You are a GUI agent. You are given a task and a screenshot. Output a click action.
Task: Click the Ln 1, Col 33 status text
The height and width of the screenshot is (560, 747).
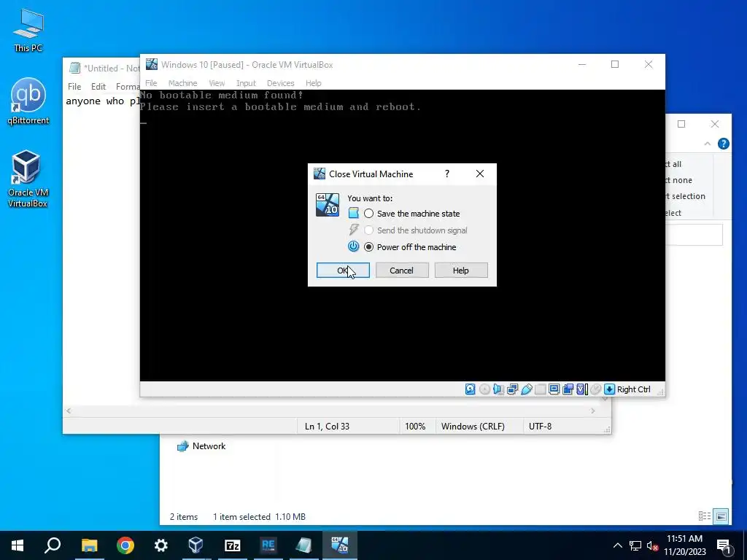(x=327, y=426)
